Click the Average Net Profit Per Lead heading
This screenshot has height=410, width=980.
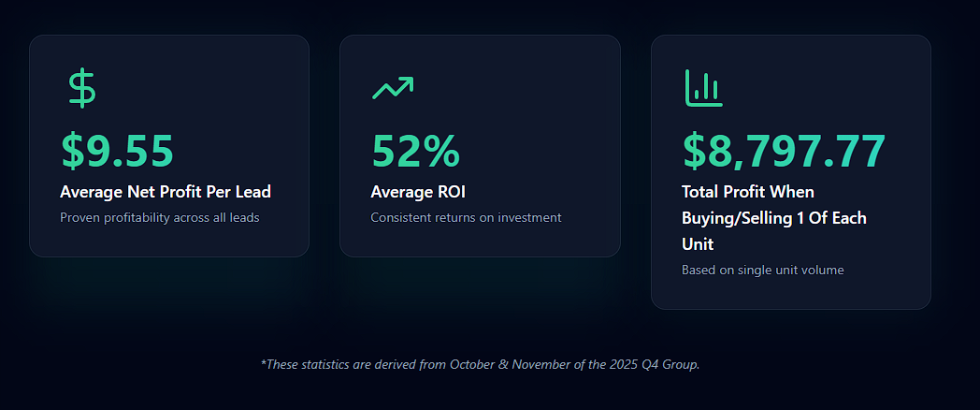tap(166, 192)
